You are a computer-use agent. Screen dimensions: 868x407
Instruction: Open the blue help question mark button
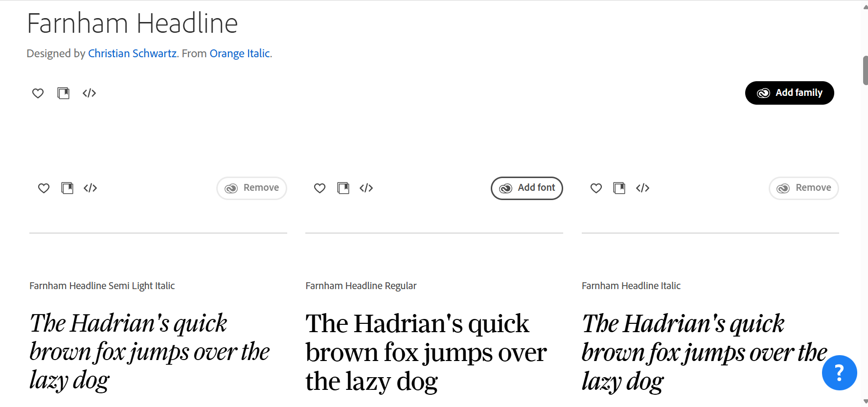[839, 373]
